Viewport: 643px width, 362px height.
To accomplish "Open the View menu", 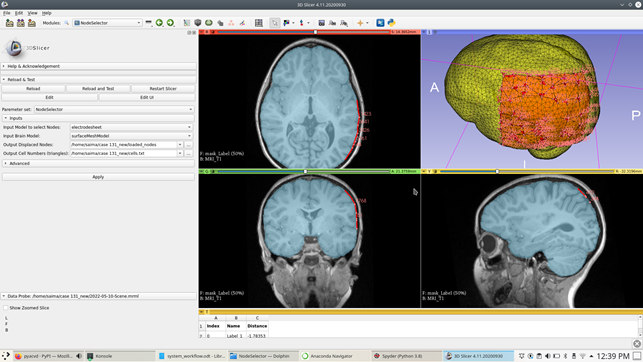I will 32,13.
